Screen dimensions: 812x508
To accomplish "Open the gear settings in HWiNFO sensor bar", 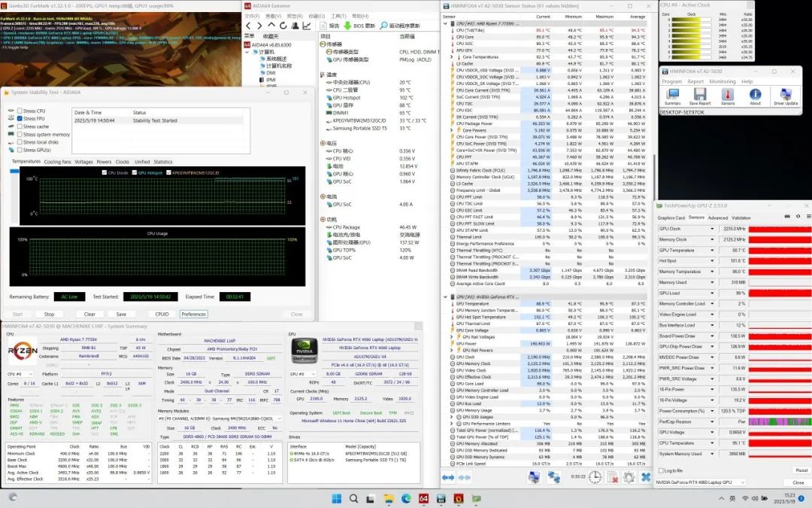I will click(629, 477).
